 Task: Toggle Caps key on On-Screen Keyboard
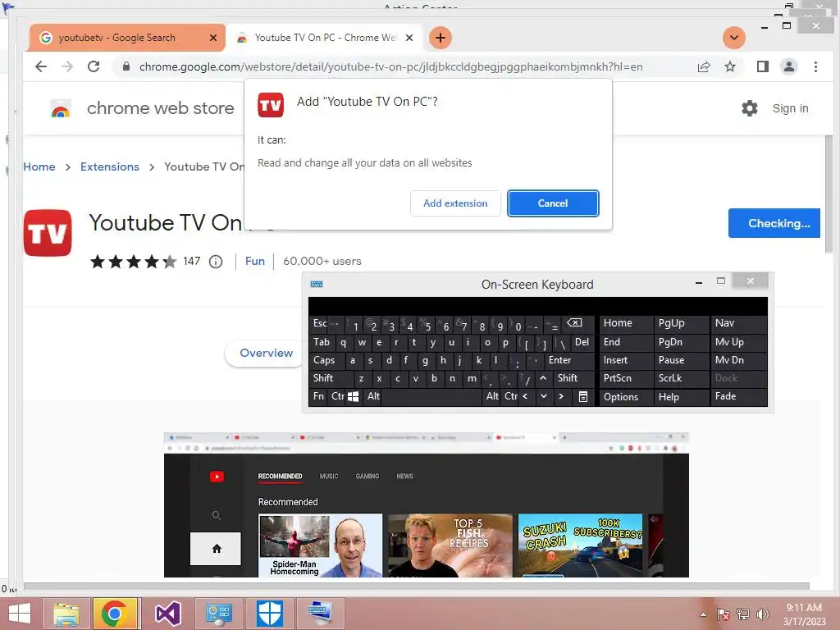click(326, 360)
